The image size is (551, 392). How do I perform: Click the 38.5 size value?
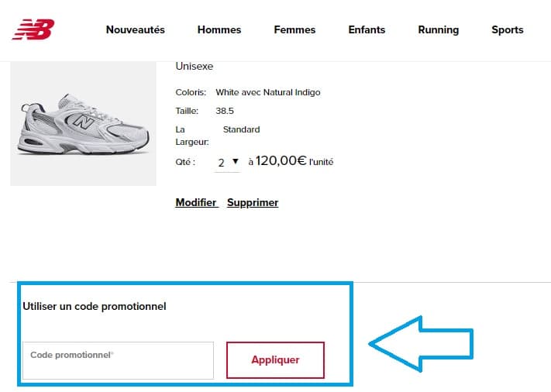pos(225,111)
